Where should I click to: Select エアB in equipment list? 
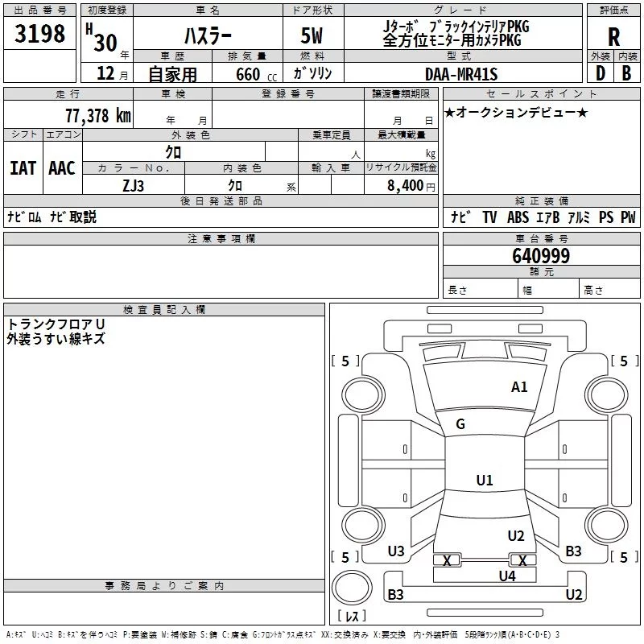[547, 217]
